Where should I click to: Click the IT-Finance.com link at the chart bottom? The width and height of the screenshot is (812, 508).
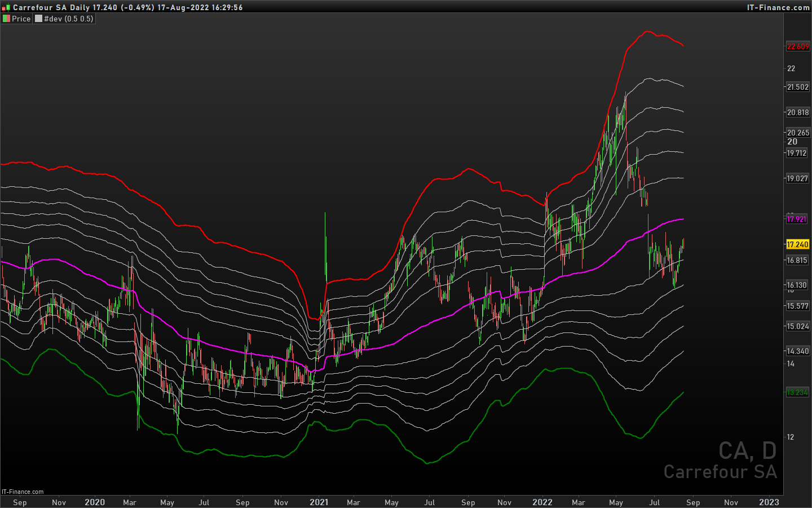23,492
